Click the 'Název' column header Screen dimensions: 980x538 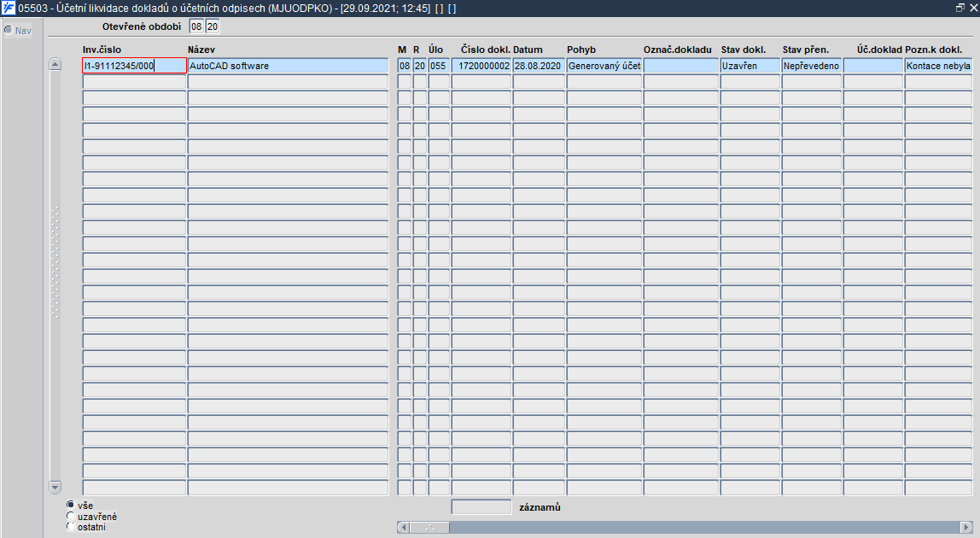click(x=201, y=50)
